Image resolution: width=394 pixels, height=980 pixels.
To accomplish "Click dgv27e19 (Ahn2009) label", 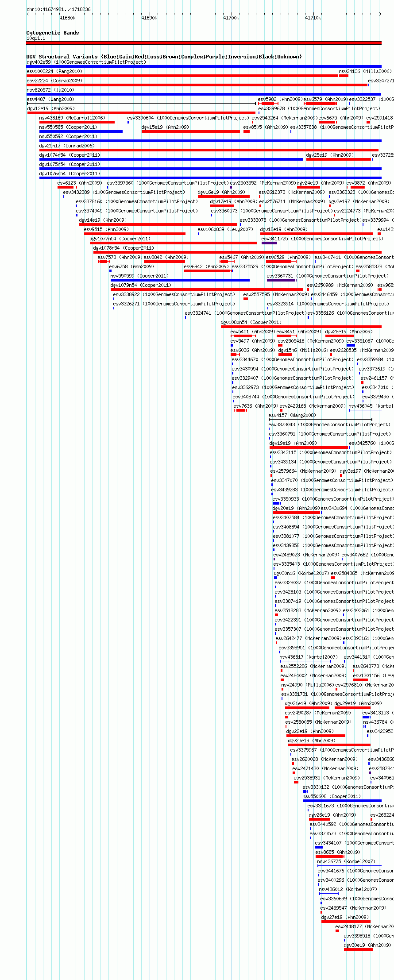I will click(x=345, y=917).
